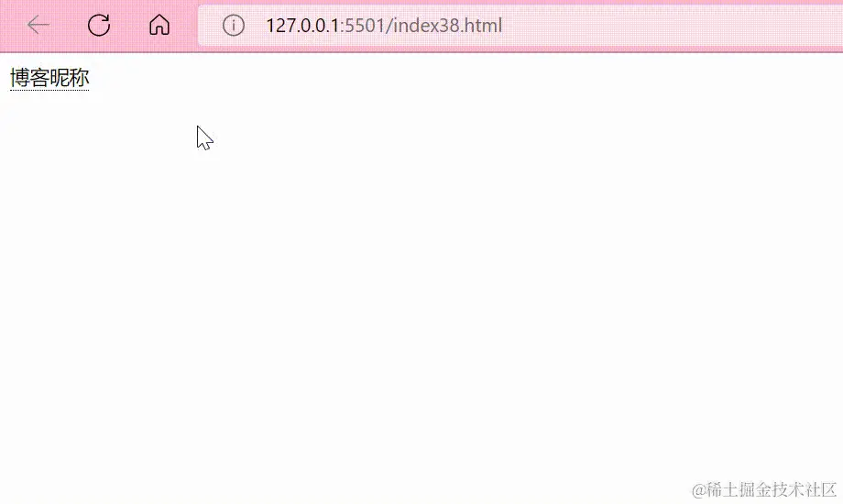
Task: Click the 客 character in the page text
Action: (x=39, y=78)
